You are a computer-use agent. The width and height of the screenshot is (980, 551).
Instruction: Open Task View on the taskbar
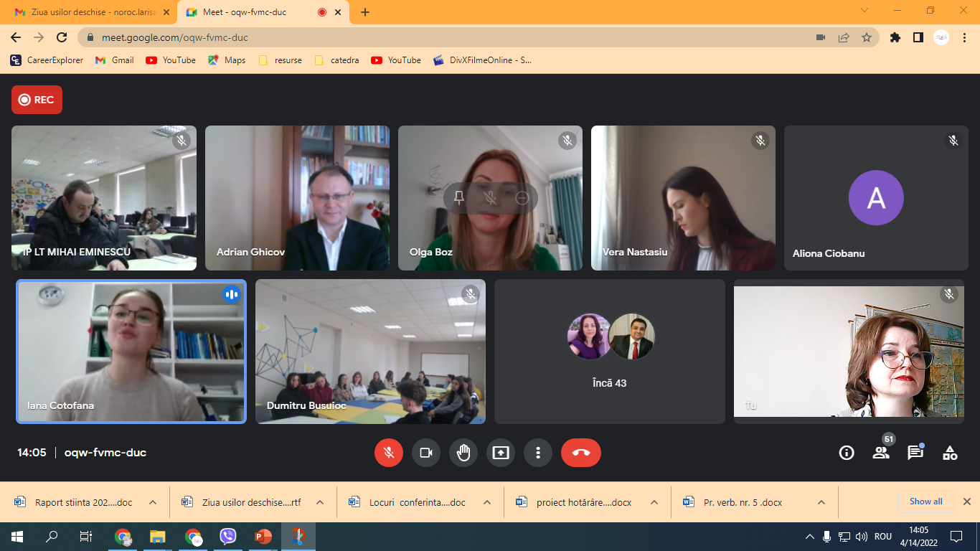pos(86,537)
